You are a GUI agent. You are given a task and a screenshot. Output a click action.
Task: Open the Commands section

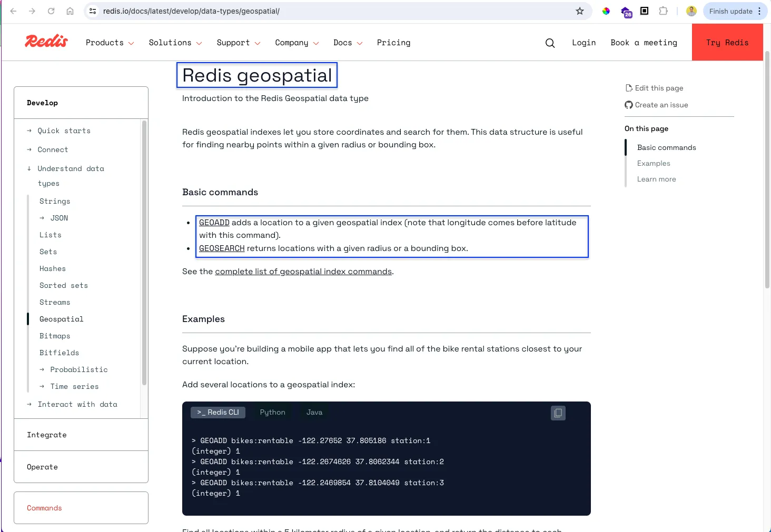point(44,508)
